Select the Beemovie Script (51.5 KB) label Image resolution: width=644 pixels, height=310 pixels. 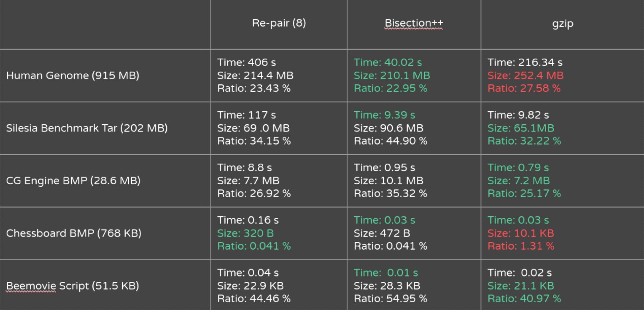coord(72,285)
